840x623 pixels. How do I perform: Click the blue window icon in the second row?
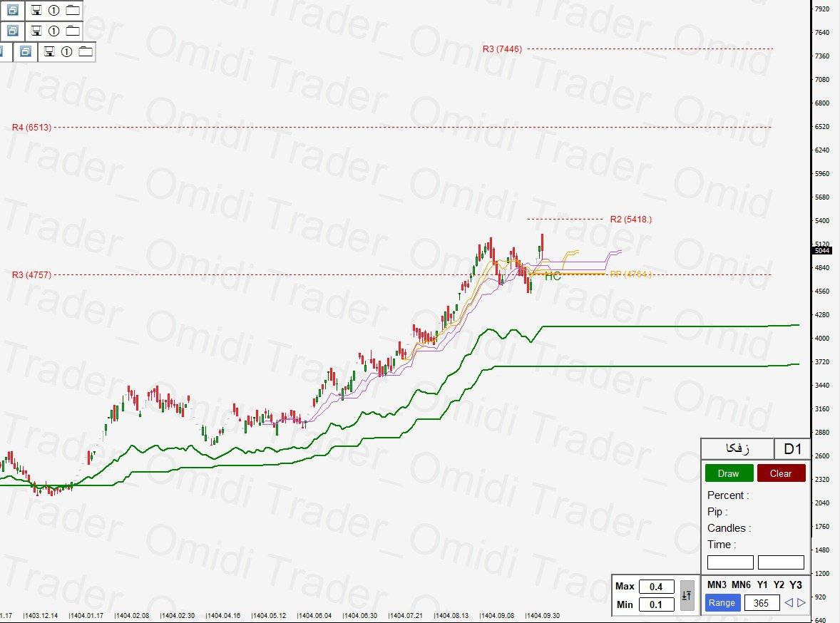point(12,31)
